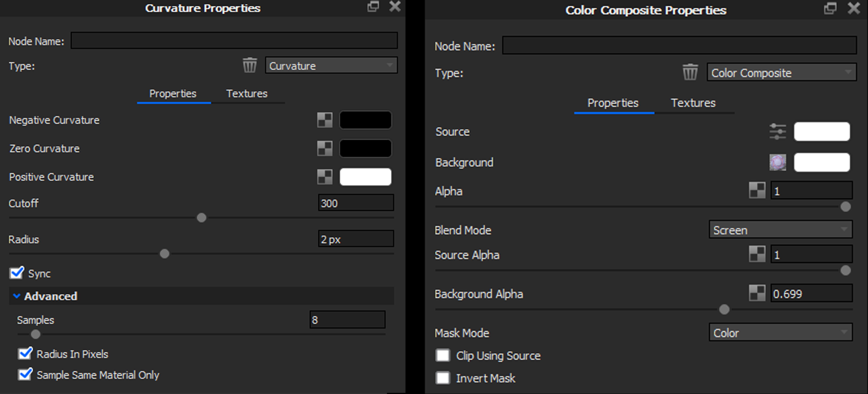This screenshot has width=868, height=394.
Task: Check the Invert Mask checkbox
Action: 443,378
